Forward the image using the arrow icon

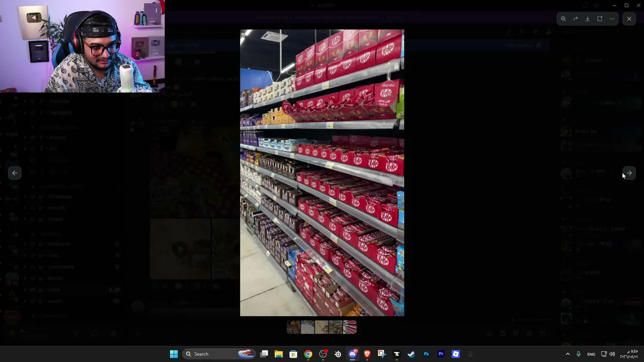click(576, 19)
